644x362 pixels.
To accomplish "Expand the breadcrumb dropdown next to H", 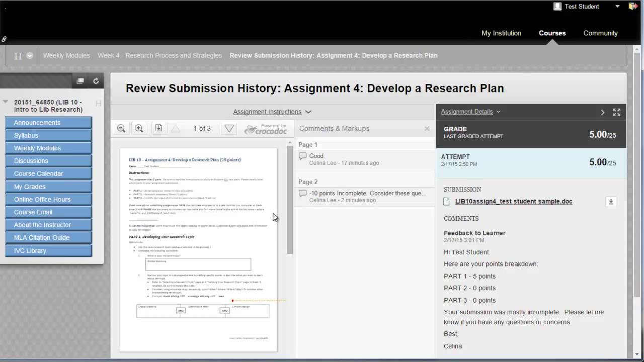I will [x=30, y=56].
